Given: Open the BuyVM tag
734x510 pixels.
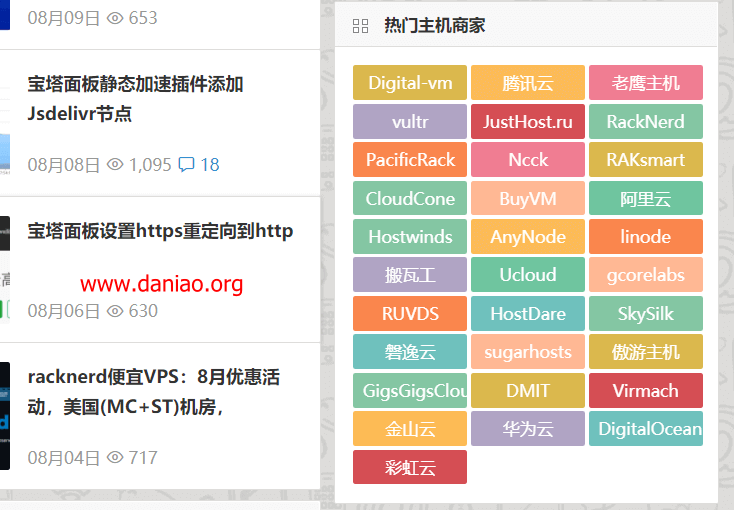Looking at the screenshot, I should [528, 199].
